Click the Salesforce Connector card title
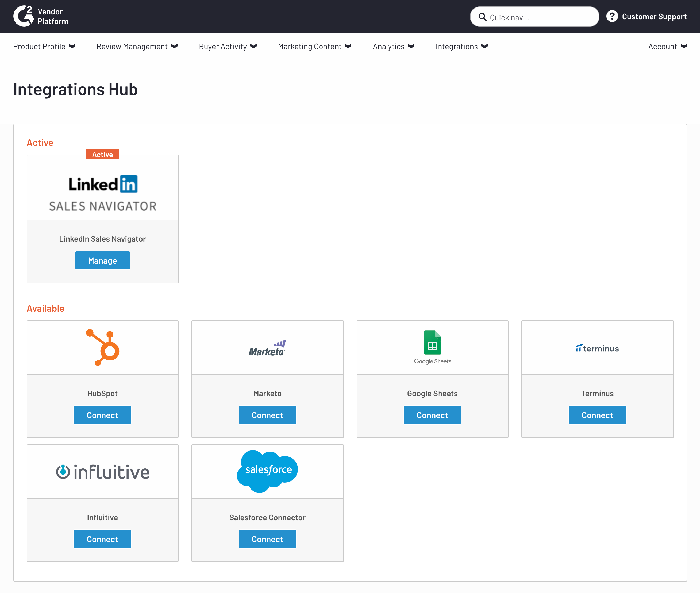The height and width of the screenshot is (593, 700). (267, 517)
